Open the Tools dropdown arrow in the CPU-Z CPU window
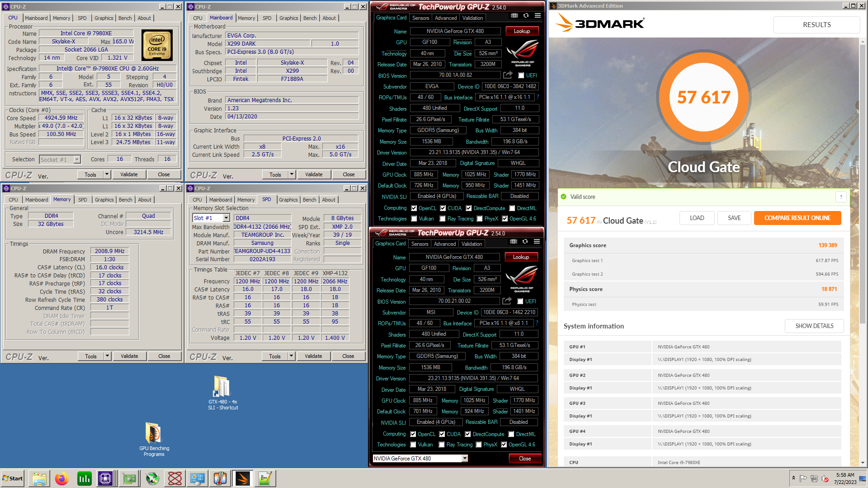This screenshot has width=868, height=488. 107,174
